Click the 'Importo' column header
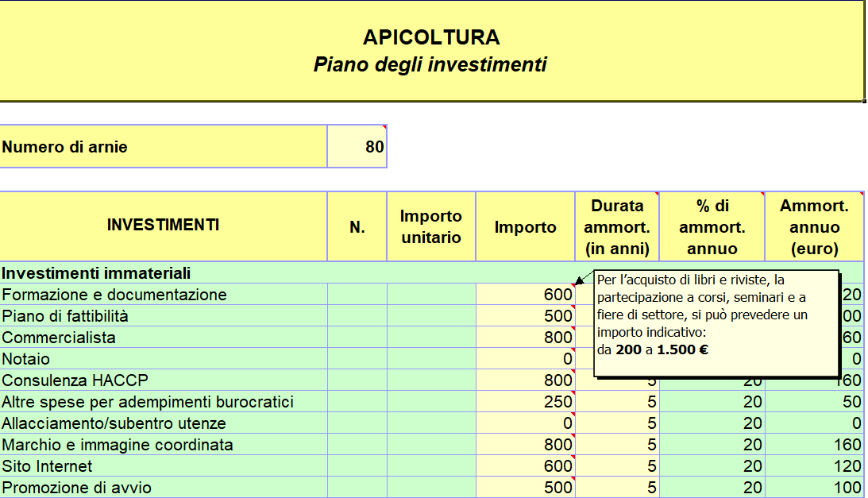The image size is (868, 498). point(526,226)
